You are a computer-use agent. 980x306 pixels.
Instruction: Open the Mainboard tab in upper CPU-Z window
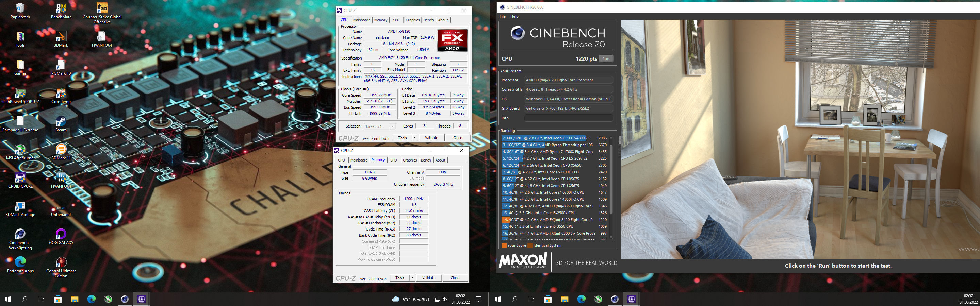point(361,20)
